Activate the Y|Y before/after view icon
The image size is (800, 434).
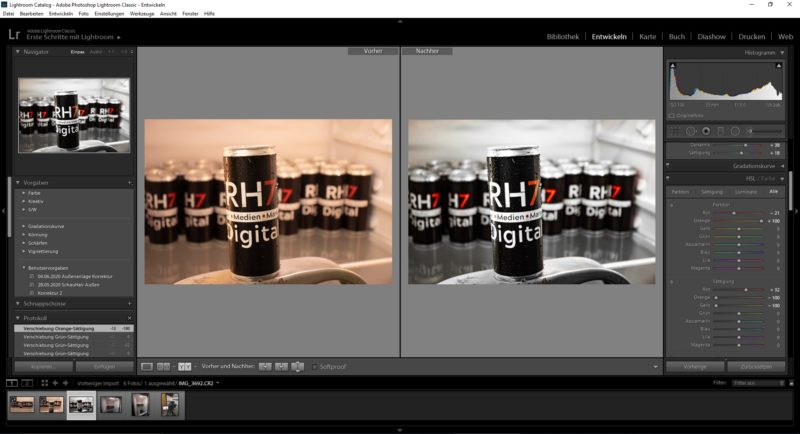click(x=184, y=367)
